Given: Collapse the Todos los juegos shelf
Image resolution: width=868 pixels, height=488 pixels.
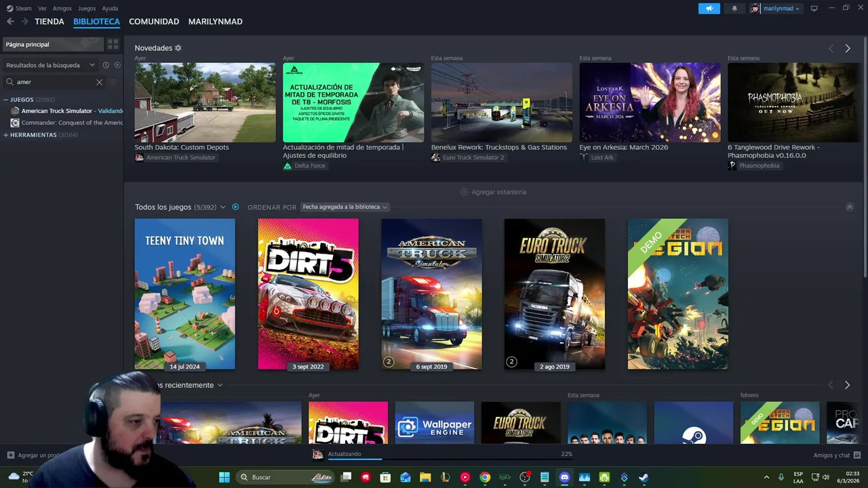Looking at the screenshot, I should [850, 207].
